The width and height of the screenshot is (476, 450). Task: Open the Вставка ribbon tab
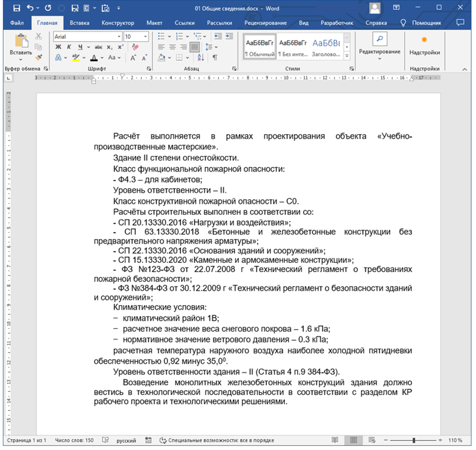(79, 23)
